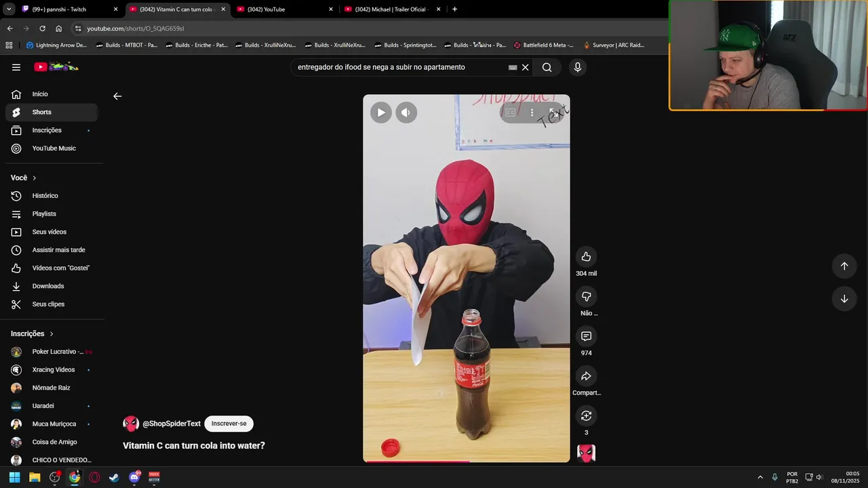Open the YouTube hamburger guide menu
868x488 pixels.
(x=16, y=67)
